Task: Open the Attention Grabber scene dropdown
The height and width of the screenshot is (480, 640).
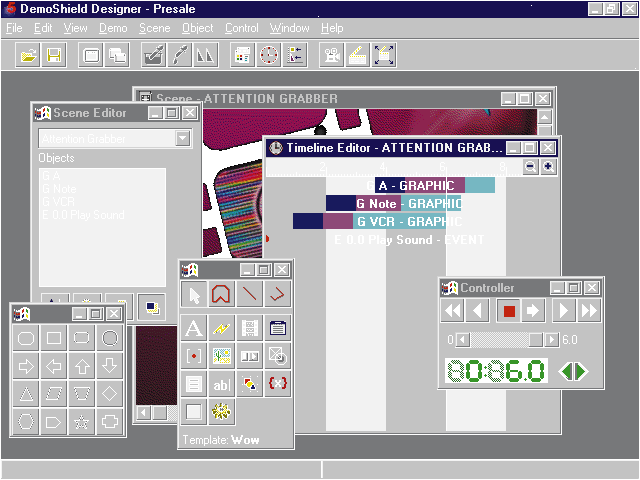Action: pyautogui.click(x=182, y=139)
